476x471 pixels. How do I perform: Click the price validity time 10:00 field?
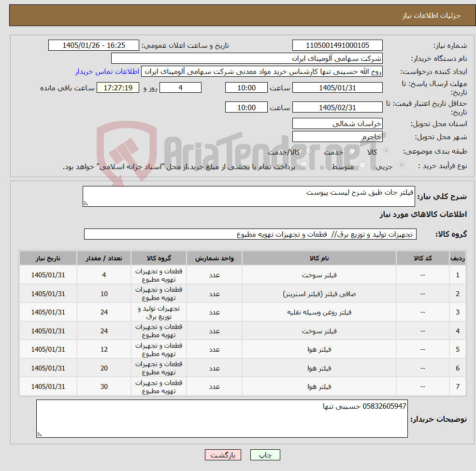click(246, 107)
